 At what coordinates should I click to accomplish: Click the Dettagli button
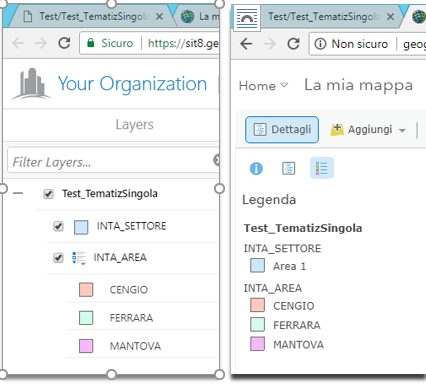[282, 129]
